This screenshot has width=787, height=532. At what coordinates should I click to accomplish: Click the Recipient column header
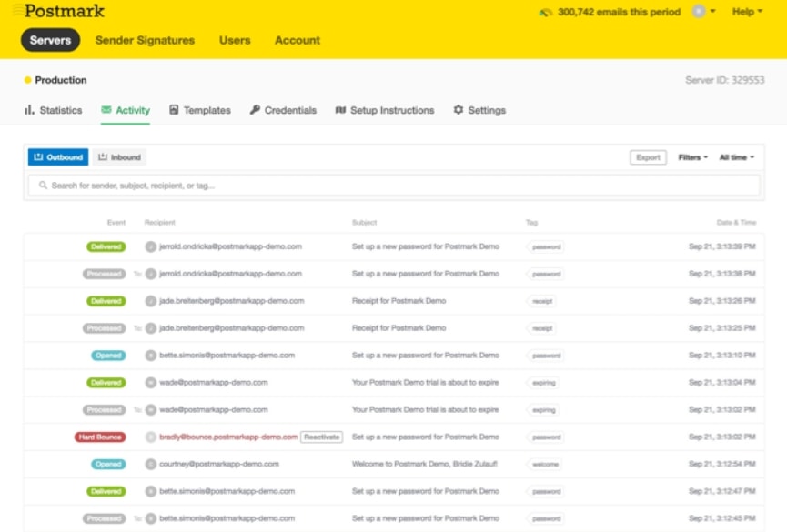click(x=159, y=222)
